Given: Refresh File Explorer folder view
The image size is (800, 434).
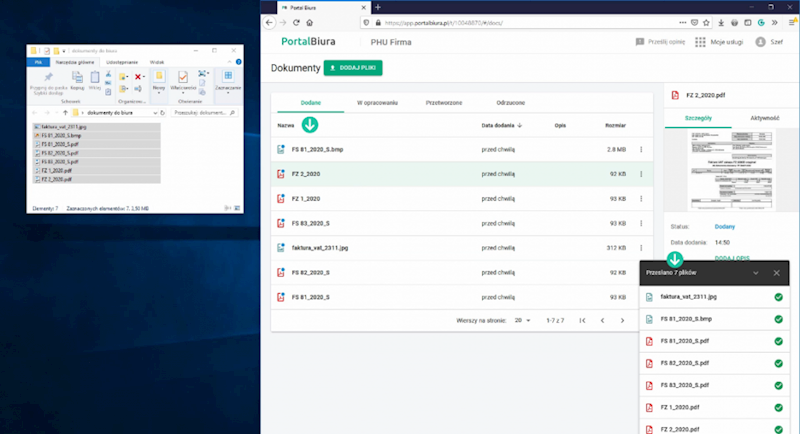Looking at the screenshot, I should [163, 113].
